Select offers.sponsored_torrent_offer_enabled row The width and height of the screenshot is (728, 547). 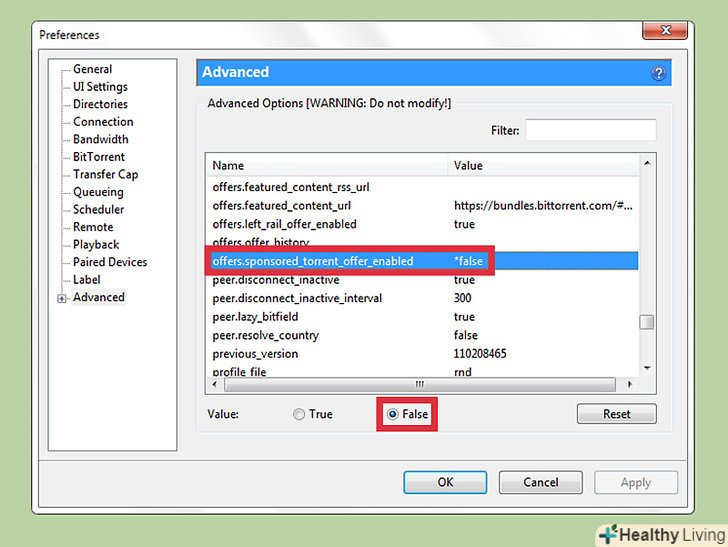point(422,261)
